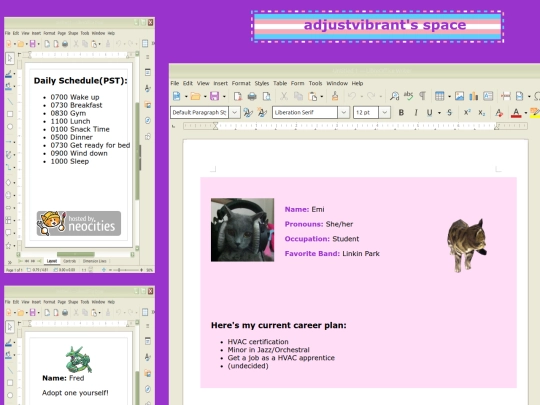
Task: Expand the Default Paragraph Style dropdown arrow
Action: pyautogui.click(x=235, y=113)
